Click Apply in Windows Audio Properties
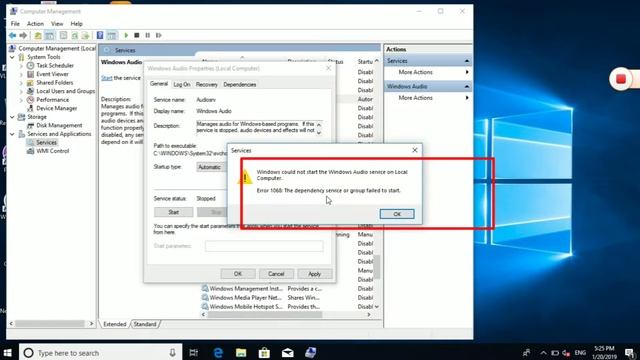Image resolution: width=640 pixels, height=360 pixels. pos(314,274)
